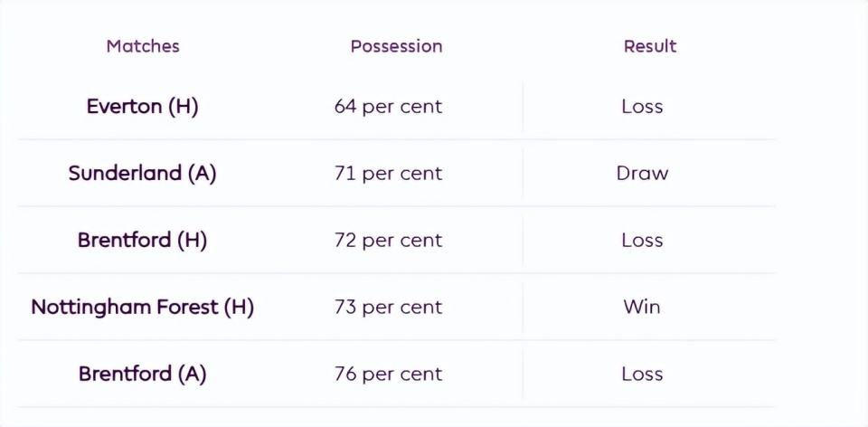This screenshot has width=868, height=427.
Task: Select the Brentford (H) match cell
Action: tap(142, 241)
